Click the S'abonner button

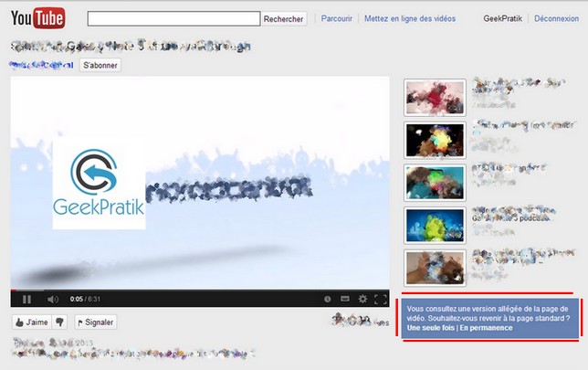[100, 65]
